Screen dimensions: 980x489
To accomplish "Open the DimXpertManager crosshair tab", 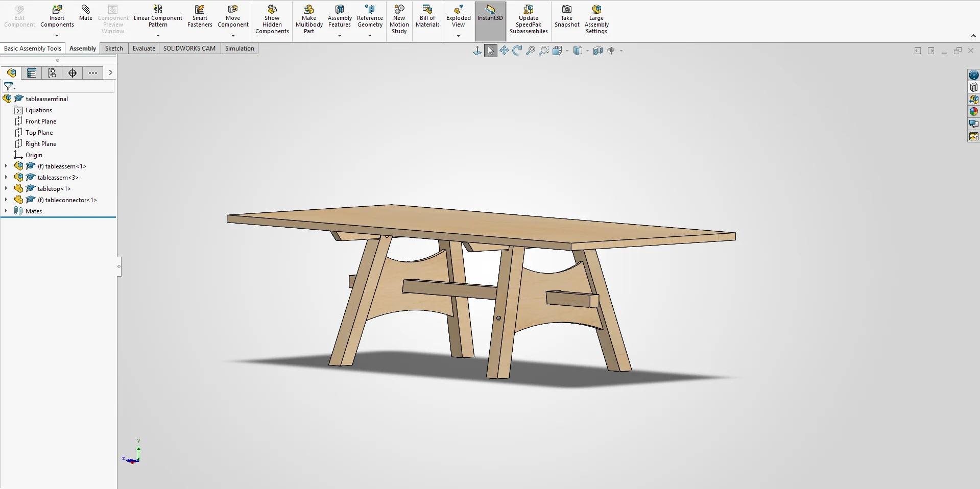I will (x=73, y=73).
